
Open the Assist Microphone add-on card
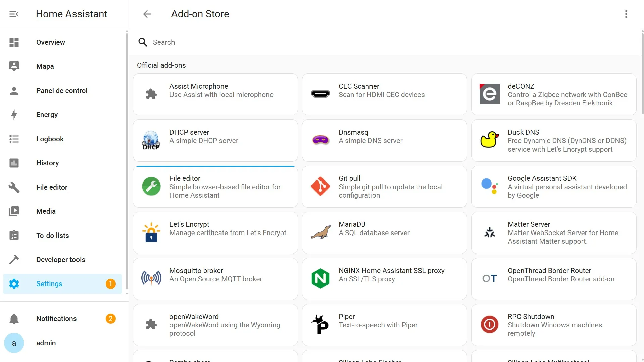coord(215,95)
